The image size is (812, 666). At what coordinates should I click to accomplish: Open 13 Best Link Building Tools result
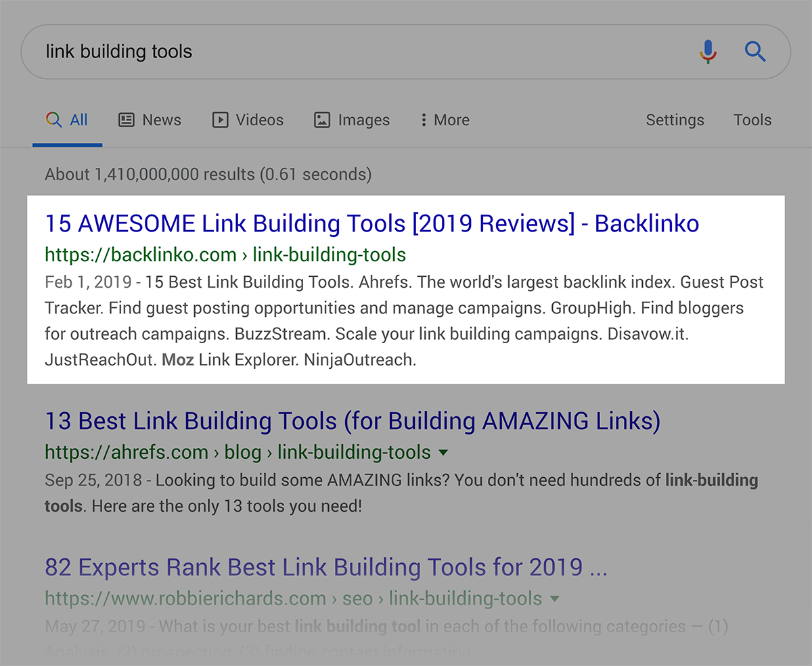click(x=353, y=421)
